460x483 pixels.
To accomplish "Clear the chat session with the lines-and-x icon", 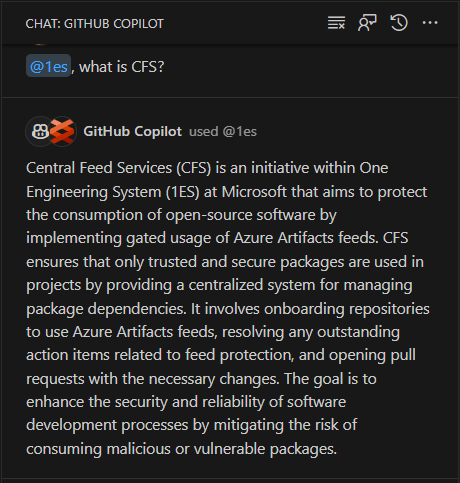I will pyautogui.click(x=336, y=23).
